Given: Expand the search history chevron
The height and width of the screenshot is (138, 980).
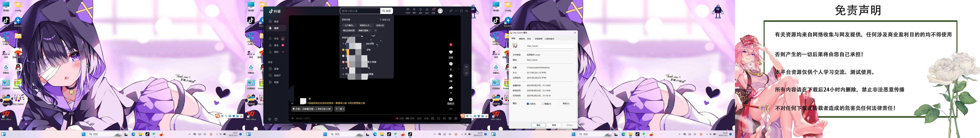Looking at the screenshot, I should [x=375, y=30].
